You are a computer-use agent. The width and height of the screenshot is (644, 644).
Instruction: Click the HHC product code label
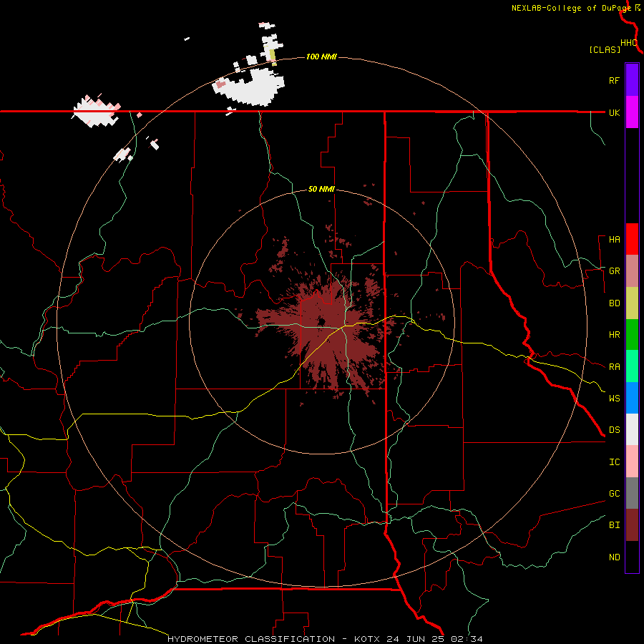click(x=628, y=43)
